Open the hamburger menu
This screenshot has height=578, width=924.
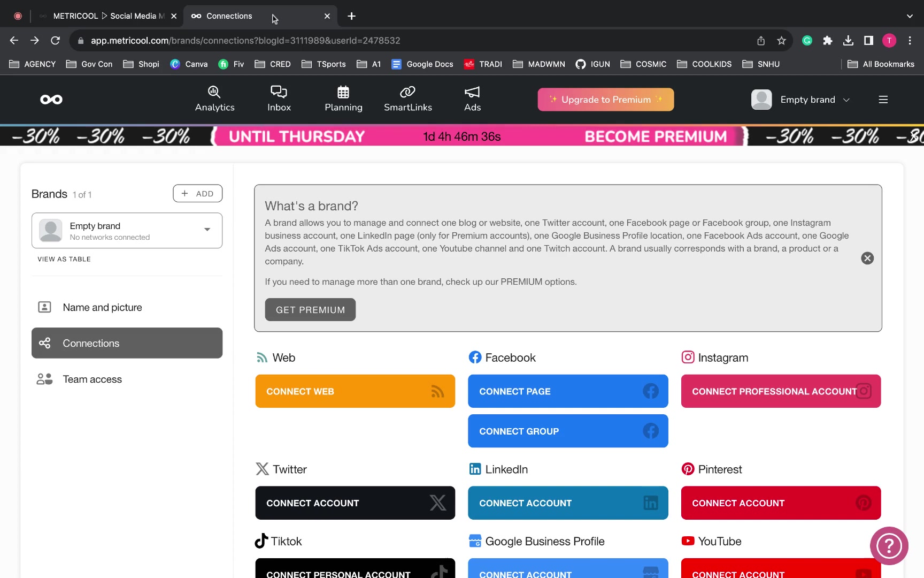[883, 100]
